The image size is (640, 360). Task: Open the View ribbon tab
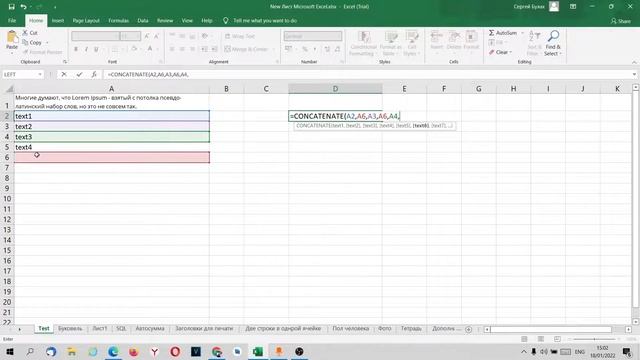coord(187,20)
